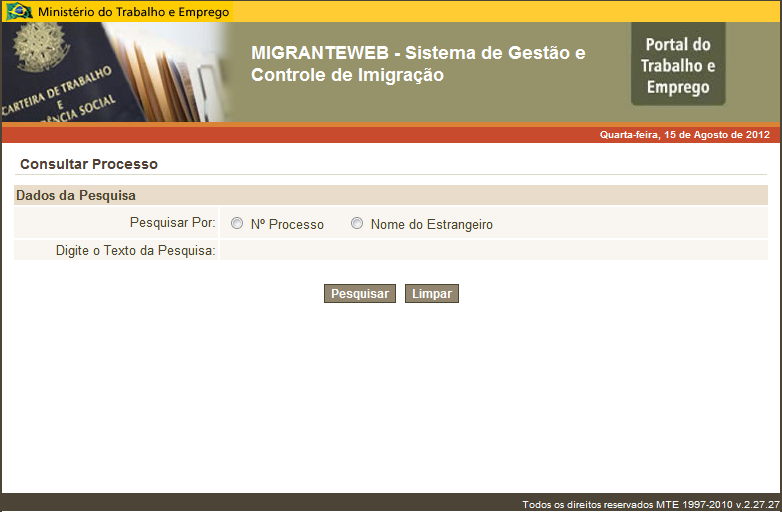Click the Dados da Pesquisa section header
This screenshot has height=512, width=782.
pos(76,195)
